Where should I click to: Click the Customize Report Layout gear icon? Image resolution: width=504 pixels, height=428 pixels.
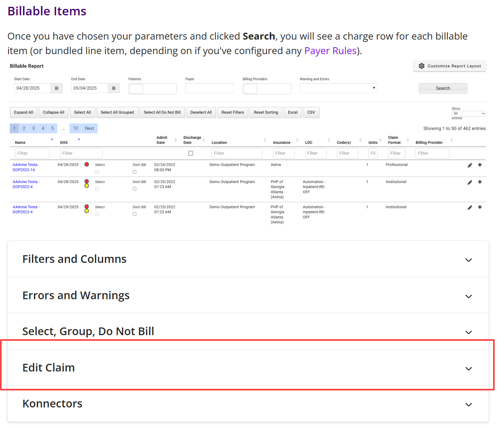click(422, 66)
